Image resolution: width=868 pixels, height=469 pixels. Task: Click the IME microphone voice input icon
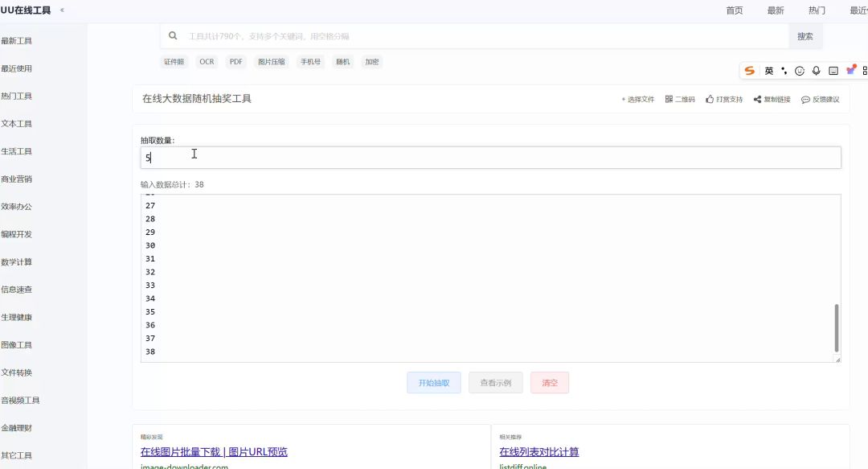(816, 71)
